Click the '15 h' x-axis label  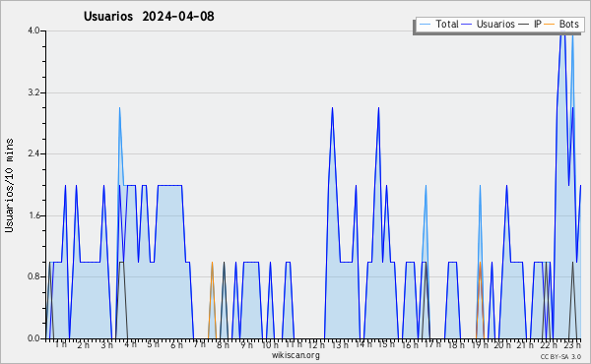(x=386, y=344)
